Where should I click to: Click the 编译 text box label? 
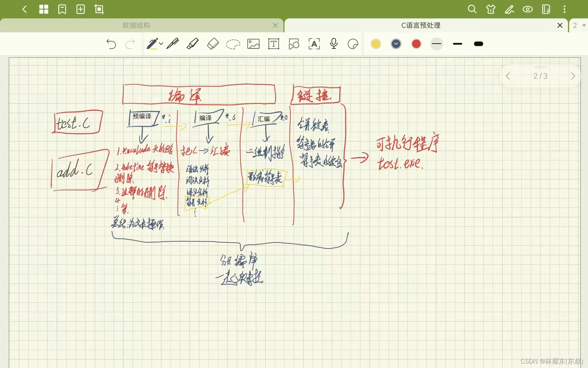[x=206, y=118]
